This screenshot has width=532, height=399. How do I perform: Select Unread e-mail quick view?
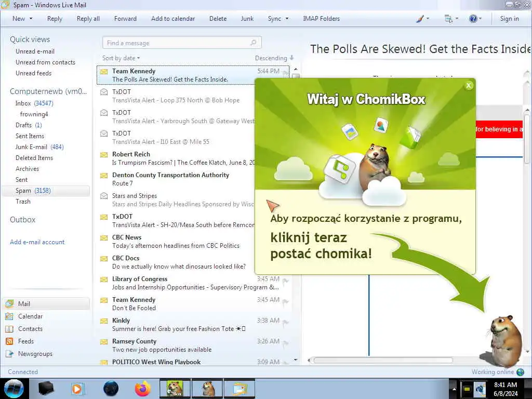(35, 51)
